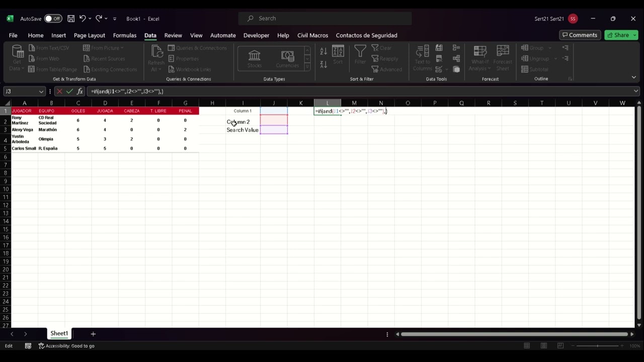Image resolution: width=644 pixels, height=362 pixels.
Task: Sort Z to A descending
Action: click(x=324, y=64)
